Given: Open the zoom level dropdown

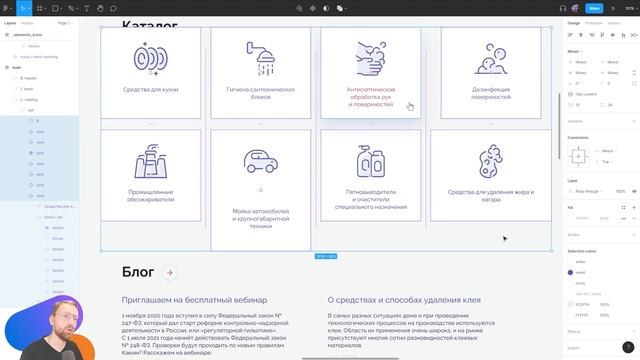Looking at the screenshot, I should tap(630, 8).
